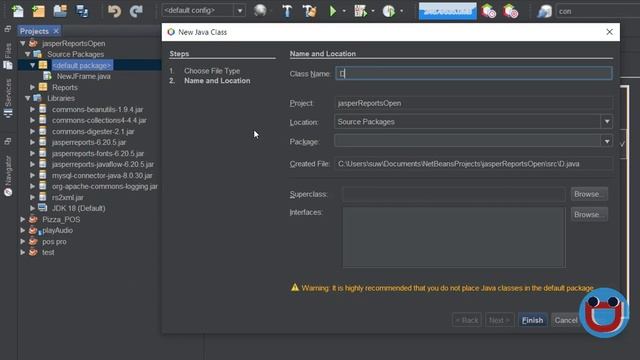
Task: Click the rs2xml.jar jar icon
Action: click(43, 197)
